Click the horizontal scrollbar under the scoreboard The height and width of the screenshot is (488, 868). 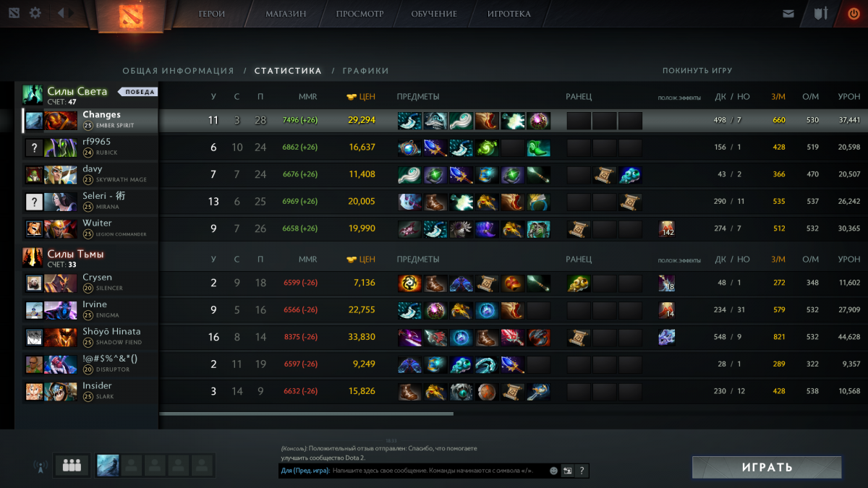coord(306,414)
